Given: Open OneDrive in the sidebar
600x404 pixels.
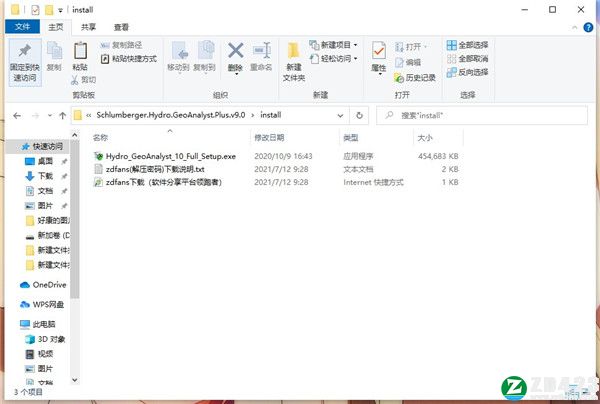Looking at the screenshot, I should click(x=43, y=285).
